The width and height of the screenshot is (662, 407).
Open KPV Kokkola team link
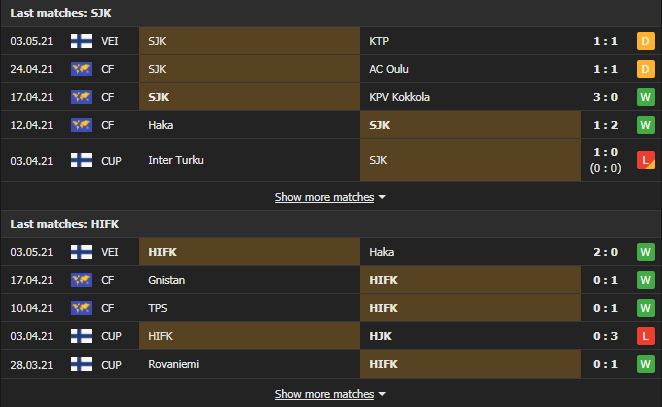399,97
